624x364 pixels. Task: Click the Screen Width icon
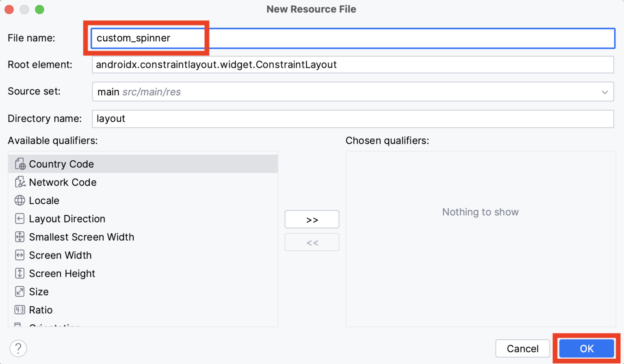(20, 255)
